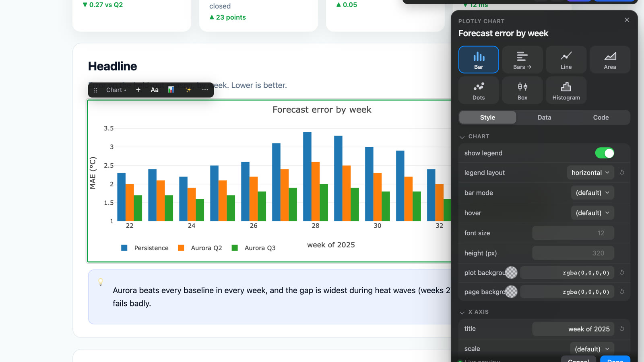Select the Box chart type
The image size is (644, 362).
[x=522, y=90]
